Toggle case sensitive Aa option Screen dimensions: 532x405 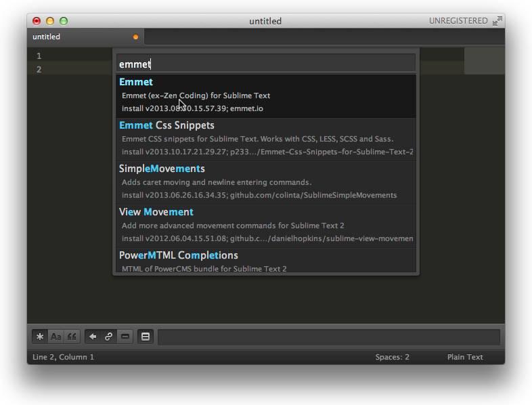tap(56, 337)
